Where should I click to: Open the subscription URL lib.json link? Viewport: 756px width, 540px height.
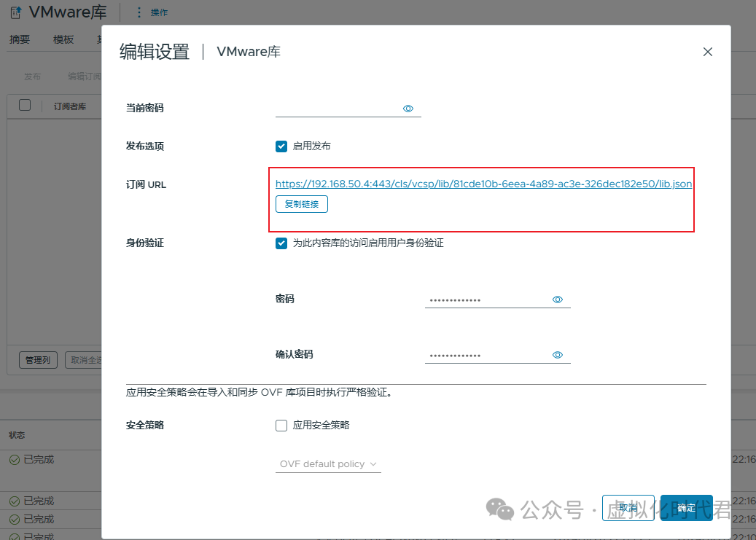click(x=483, y=184)
